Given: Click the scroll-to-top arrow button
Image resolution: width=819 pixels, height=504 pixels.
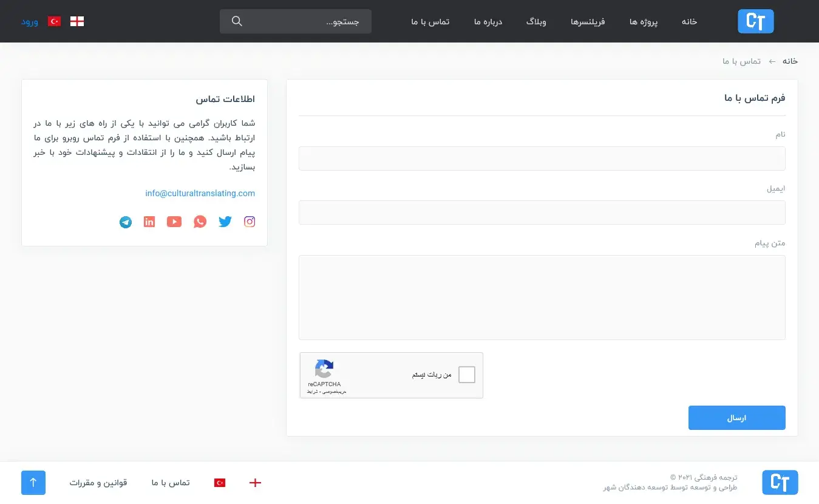Looking at the screenshot, I should tap(33, 483).
